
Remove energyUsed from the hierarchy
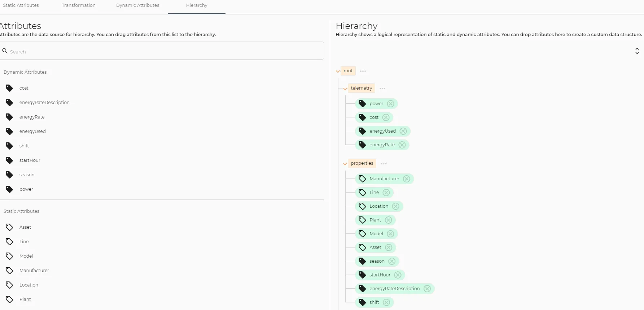coord(403,131)
